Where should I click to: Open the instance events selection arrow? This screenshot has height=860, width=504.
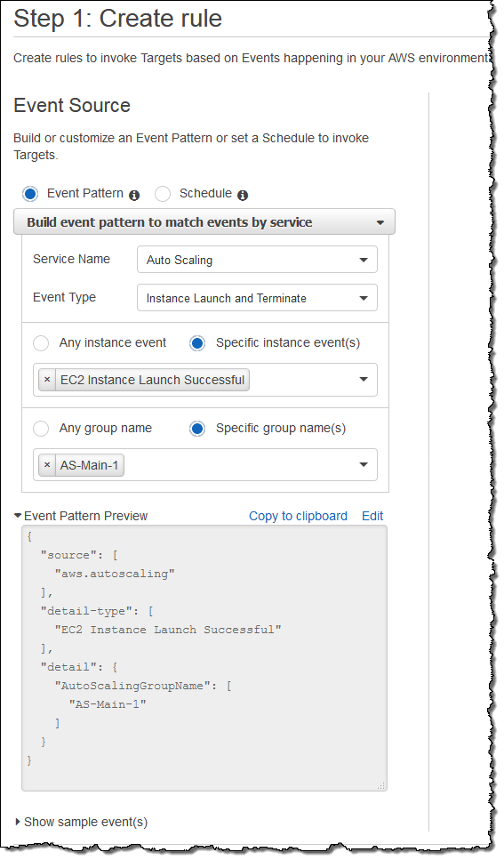tap(363, 380)
